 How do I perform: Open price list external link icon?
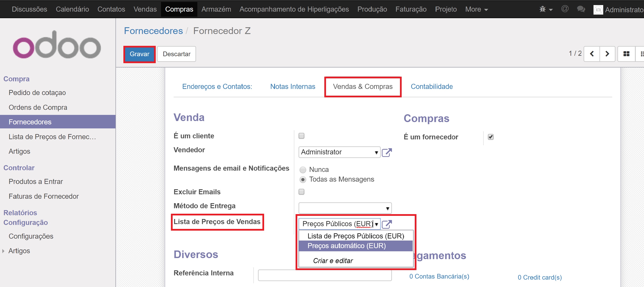point(387,224)
